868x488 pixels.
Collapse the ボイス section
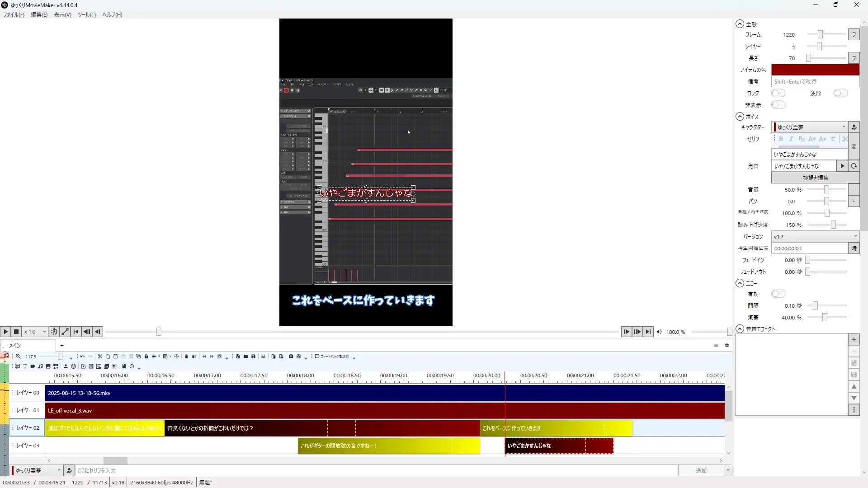(x=740, y=117)
